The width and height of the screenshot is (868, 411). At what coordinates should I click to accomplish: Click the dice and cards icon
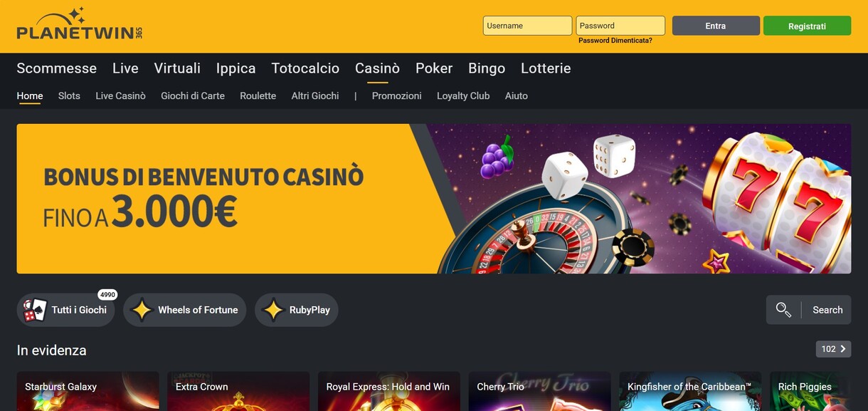(35, 310)
